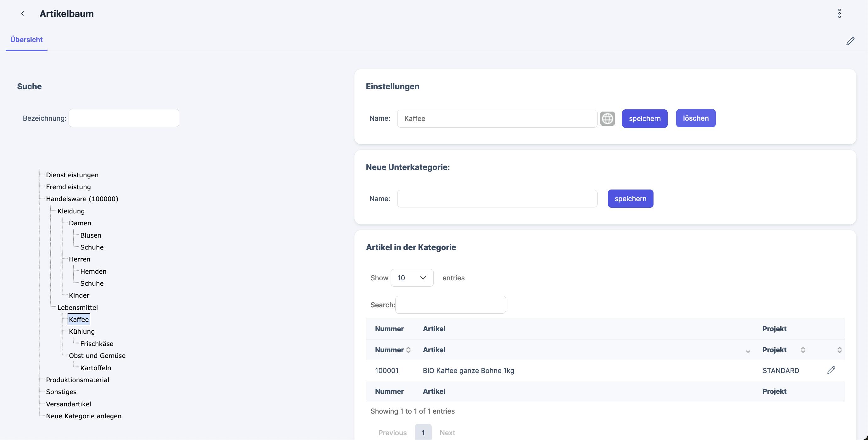Click the back arrow next to Artikelbaum
Screen dimensions: 868x440
[23, 14]
